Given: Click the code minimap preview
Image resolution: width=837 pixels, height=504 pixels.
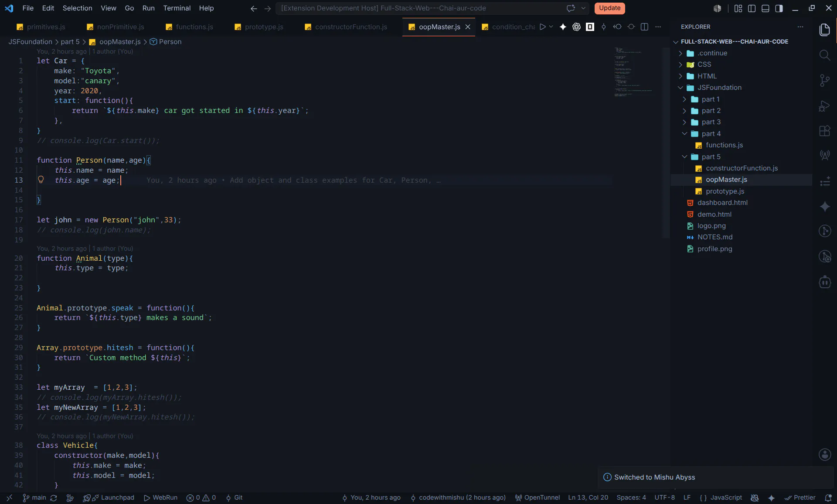Looking at the screenshot, I should click(633, 72).
